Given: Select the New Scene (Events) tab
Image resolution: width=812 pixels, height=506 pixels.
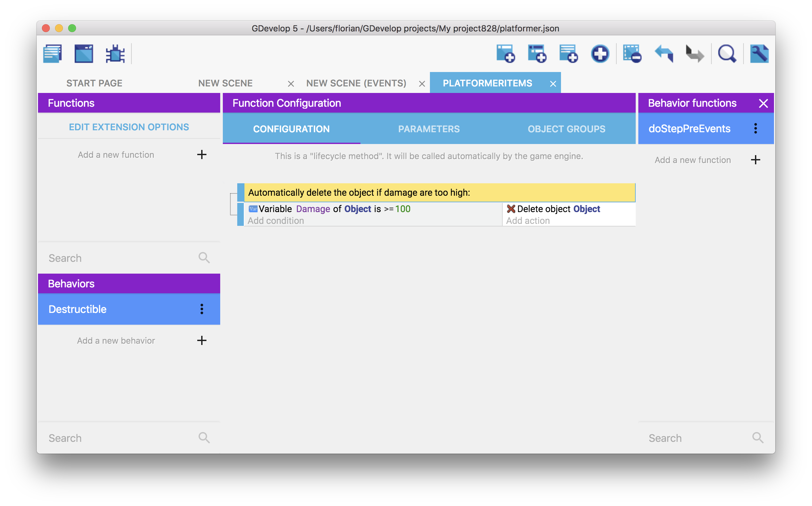Looking at the screenshot, I should [356, 83].
